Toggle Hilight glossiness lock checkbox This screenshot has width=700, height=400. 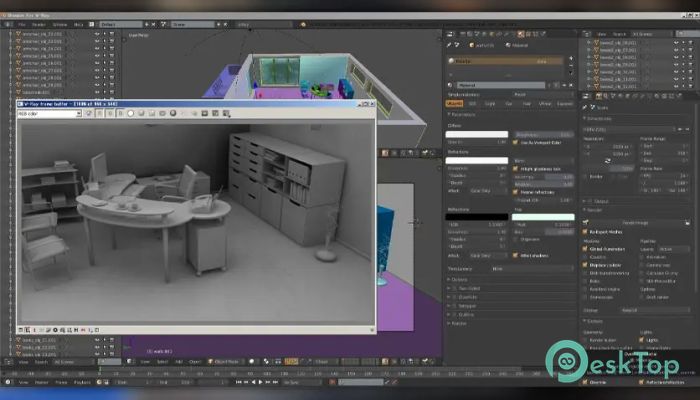pos(515,169)
